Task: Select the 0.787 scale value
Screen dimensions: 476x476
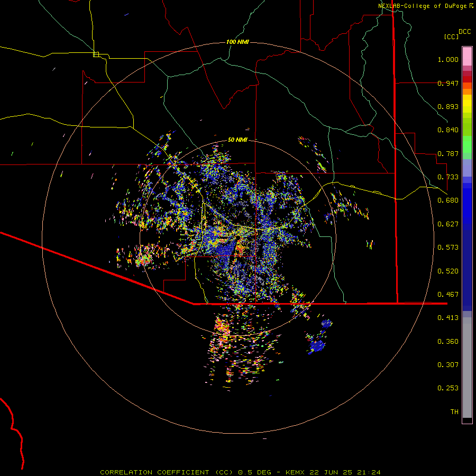Action: coord(448,153)
